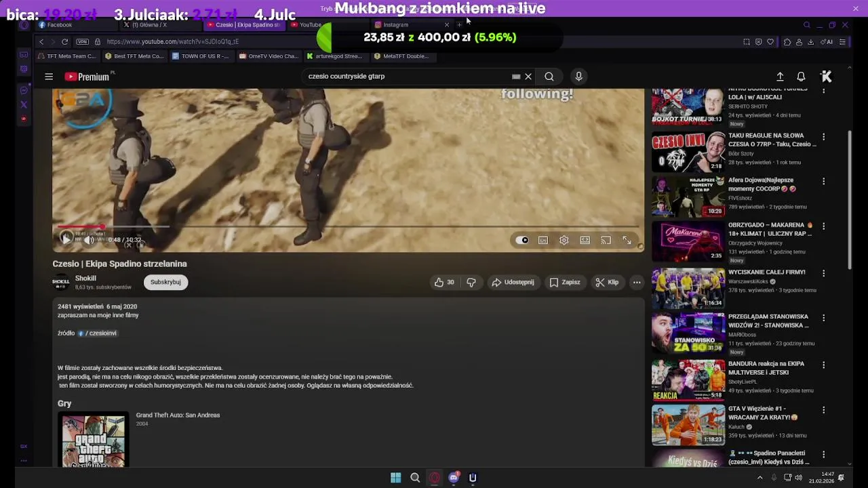Like the video (30 likes)
This screenshot has width=868, height=488.
[445, 282]
